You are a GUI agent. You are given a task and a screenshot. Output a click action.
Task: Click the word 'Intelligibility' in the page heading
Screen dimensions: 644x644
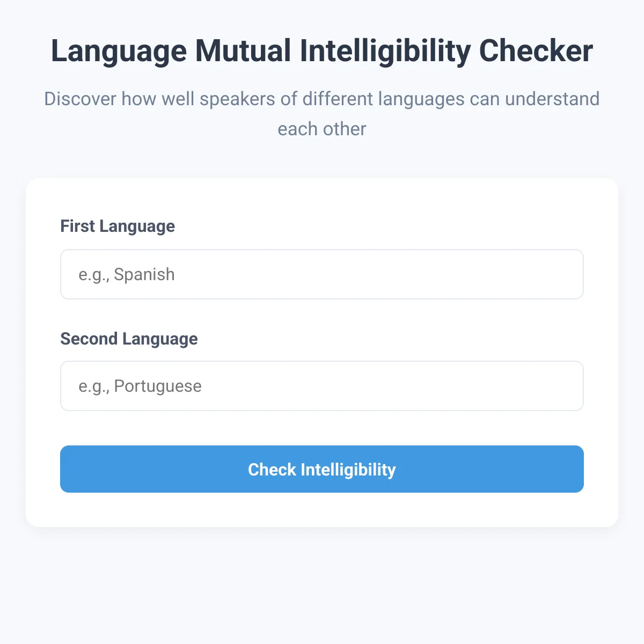[x=385, y=52]
